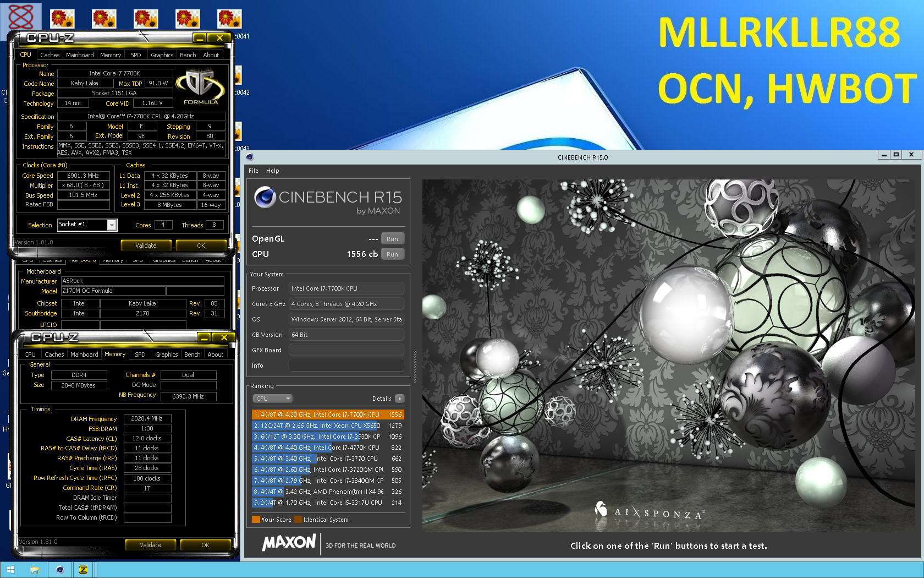Click the empty GFX Board field

click(x=346, y=350)
